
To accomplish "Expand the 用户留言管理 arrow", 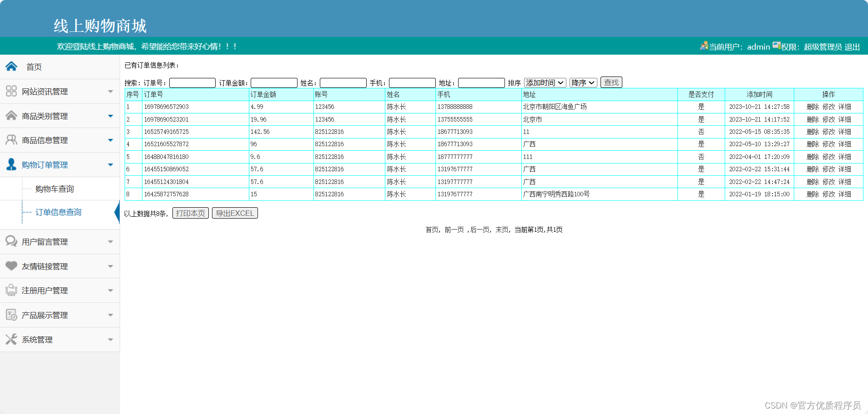I will pos(111,242).
